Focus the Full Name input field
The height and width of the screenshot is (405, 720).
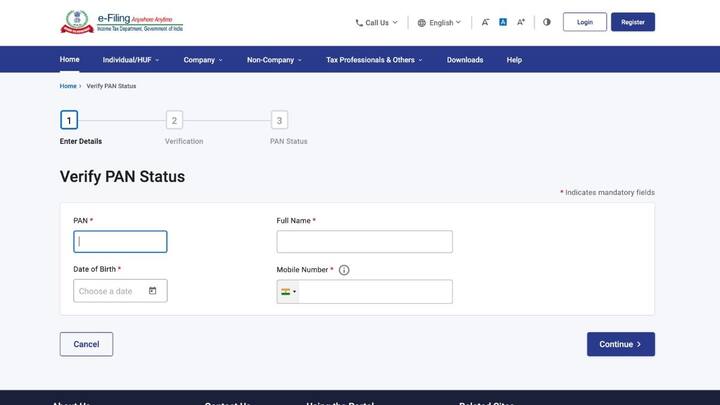point(365,242)
